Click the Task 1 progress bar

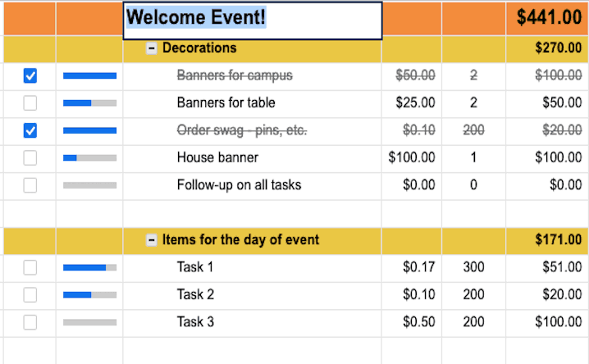(x=89, y=267)
